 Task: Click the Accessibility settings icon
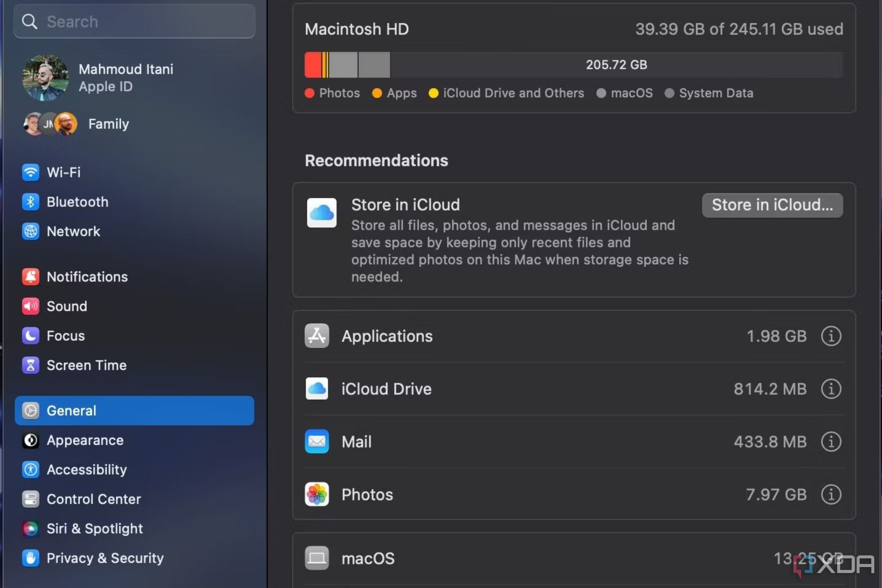[x=31, y=469]
